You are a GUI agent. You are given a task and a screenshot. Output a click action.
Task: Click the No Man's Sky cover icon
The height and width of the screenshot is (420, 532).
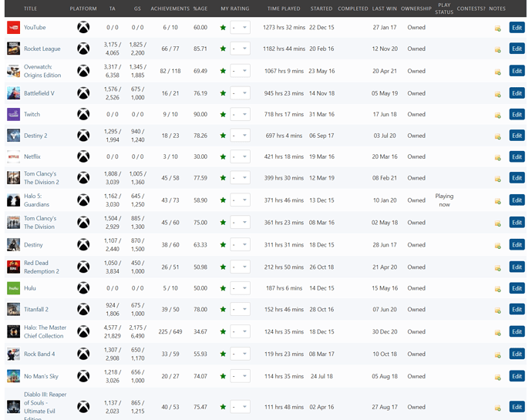pos(14,376)
